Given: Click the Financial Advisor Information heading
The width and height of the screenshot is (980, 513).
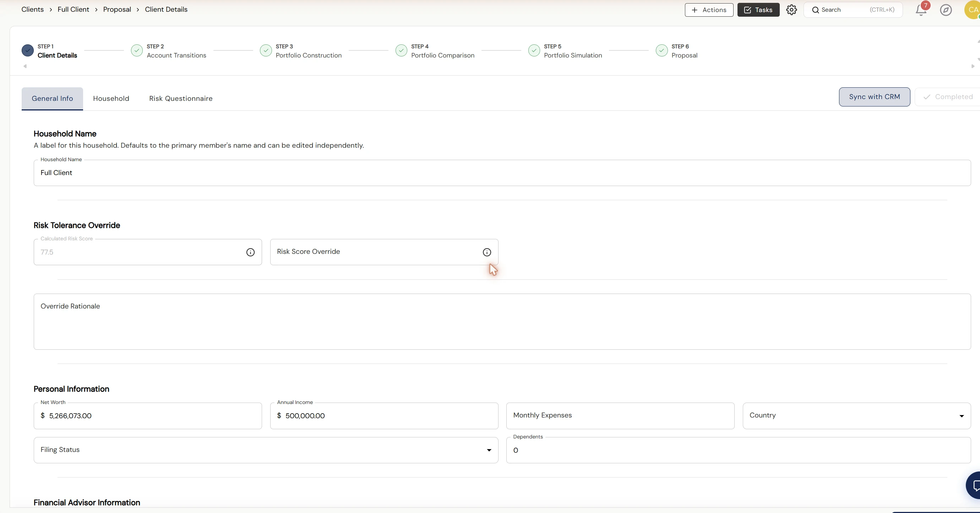Looking at the screenshot, I should click(87, 503).
